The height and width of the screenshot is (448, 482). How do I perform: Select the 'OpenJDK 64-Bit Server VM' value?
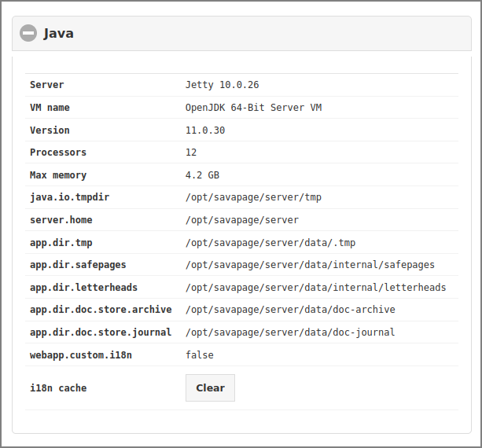[254, 108]
